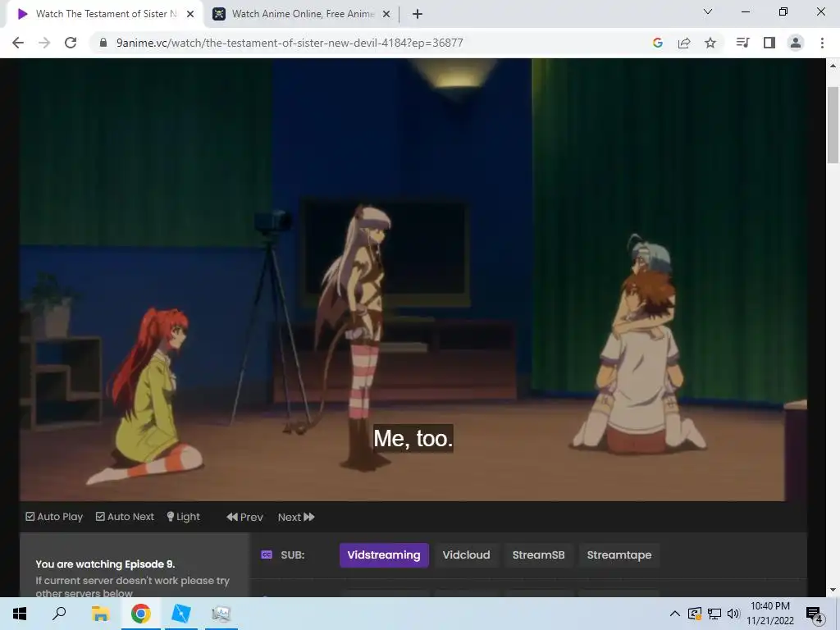Select the Vidstreaming server
Screen dimensions: 840x630
[x=384, y=555]
